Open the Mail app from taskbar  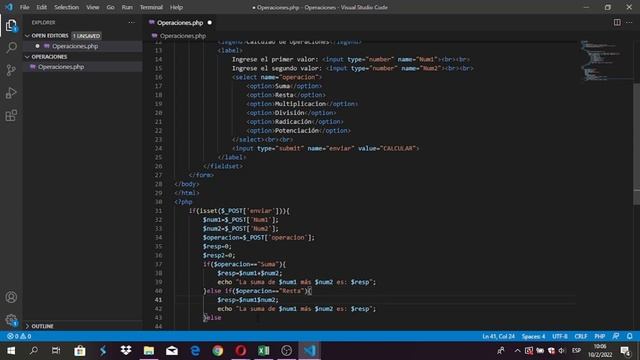pyautogui.click(x=172, y=351)
